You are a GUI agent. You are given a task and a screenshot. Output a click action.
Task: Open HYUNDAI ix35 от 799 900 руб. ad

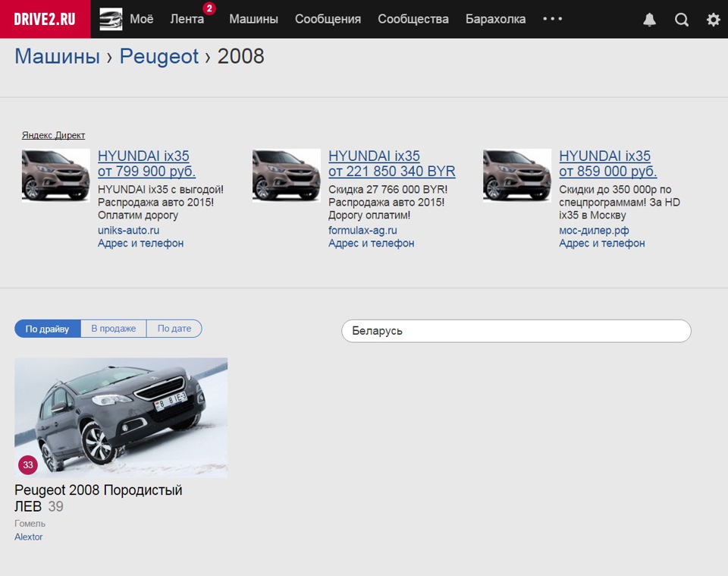pyautogui.click(x=146, y=163)
